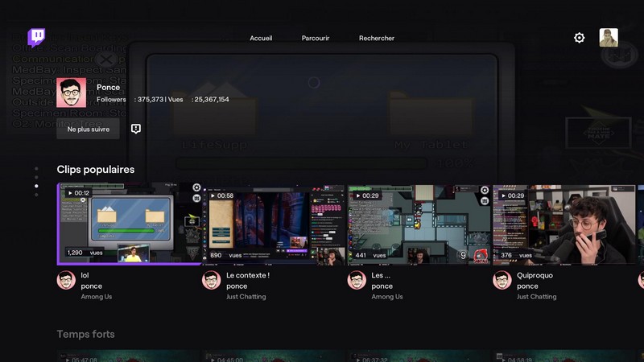Click the channel avatar under 'Le contexte !' clip

(x=212, y=280)
